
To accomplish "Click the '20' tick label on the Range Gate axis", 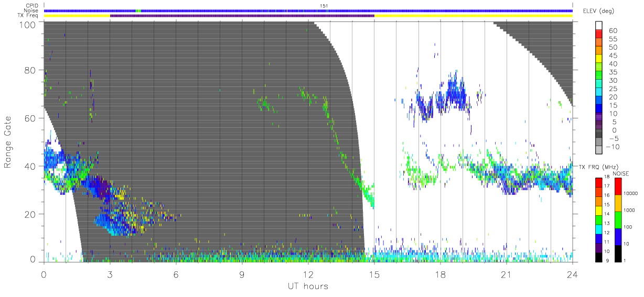I will click(x=30, y=214).
